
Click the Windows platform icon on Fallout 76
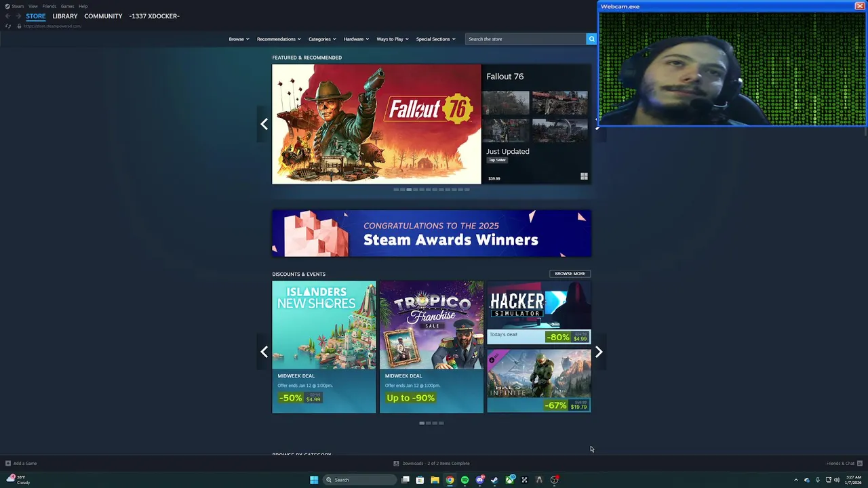click(584, 176)
